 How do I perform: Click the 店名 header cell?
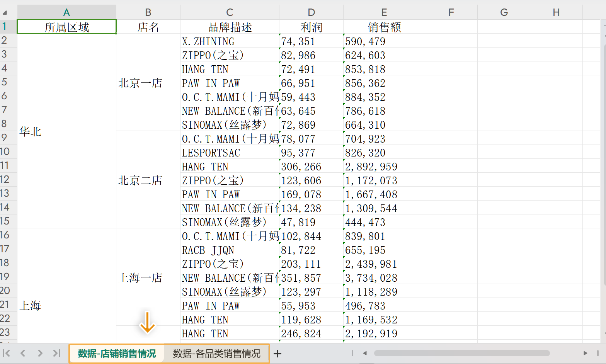(x=148, y=27)
